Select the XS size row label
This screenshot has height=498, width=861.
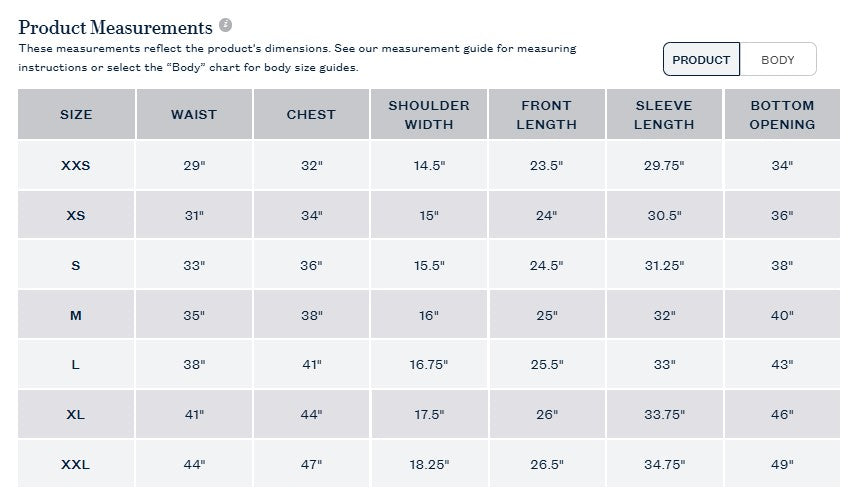pos(76,215)
